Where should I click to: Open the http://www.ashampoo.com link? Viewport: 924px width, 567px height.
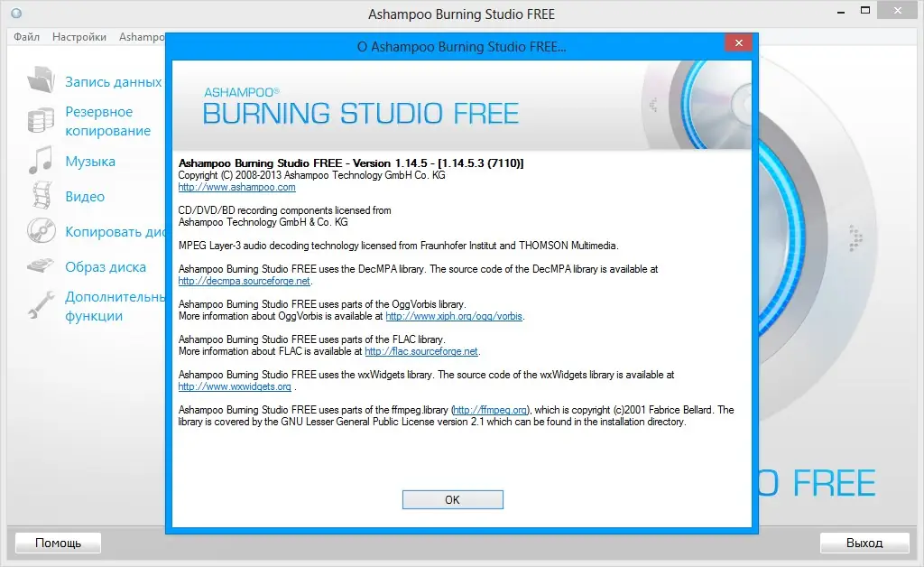click(237, 187)
